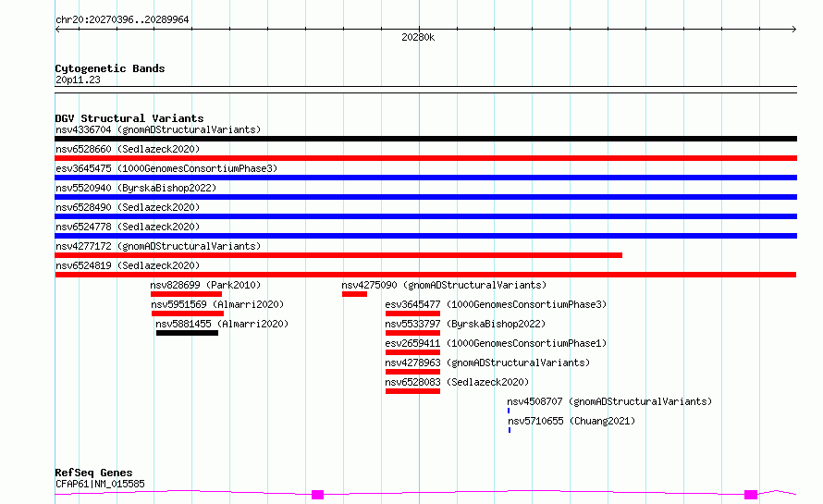Open nsv4278963 gnomAD variant label
Image resolution: width=823 pixels, height=504 pixels.
click(487, 363)
